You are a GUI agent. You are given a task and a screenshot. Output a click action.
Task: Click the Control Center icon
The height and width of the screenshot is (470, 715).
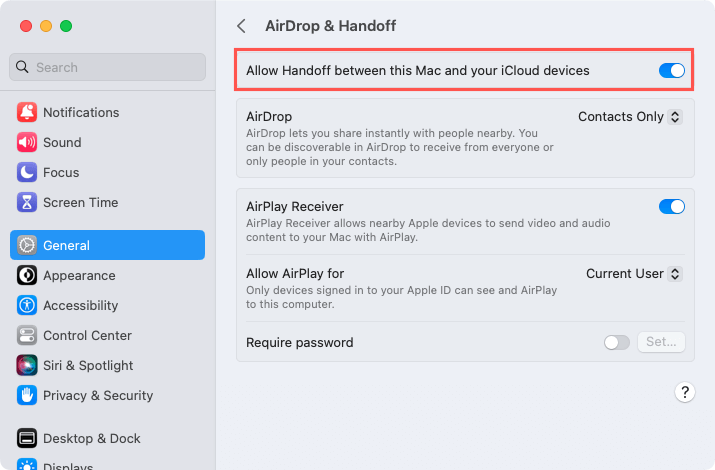tap(27, 336)
